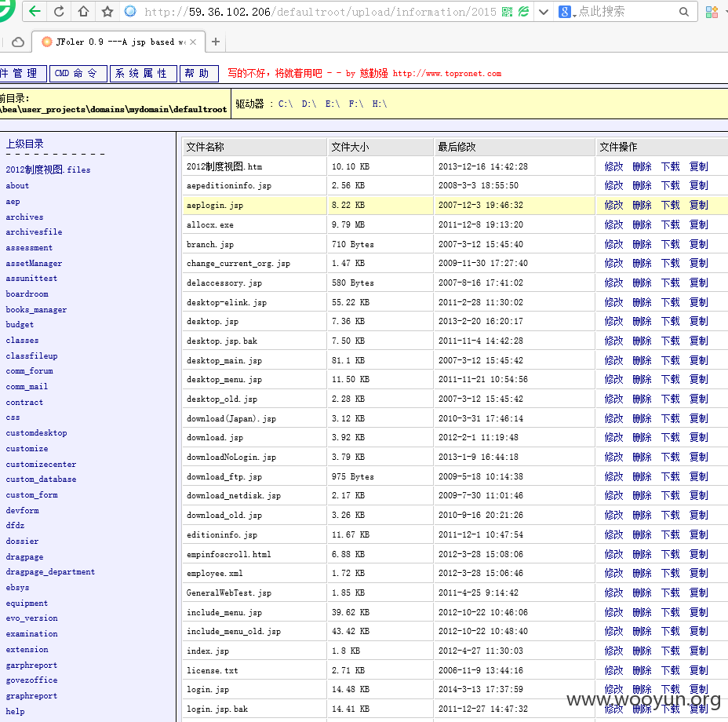Open the boardroom folder
This screenshot has width=728, height=722.
pyautogui.click(x=27, y=294)
